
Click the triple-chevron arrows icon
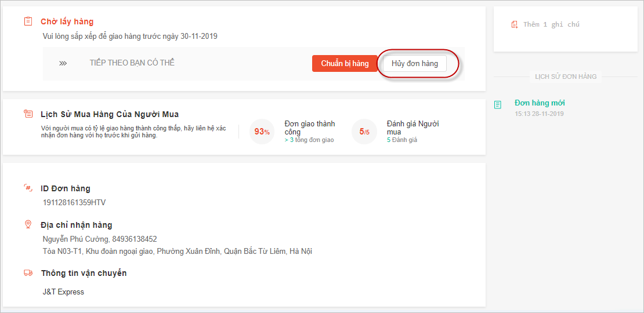coord(63,63)
